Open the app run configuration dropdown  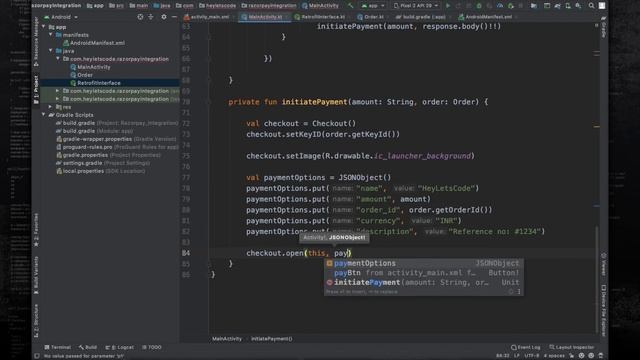coord(373,6)
